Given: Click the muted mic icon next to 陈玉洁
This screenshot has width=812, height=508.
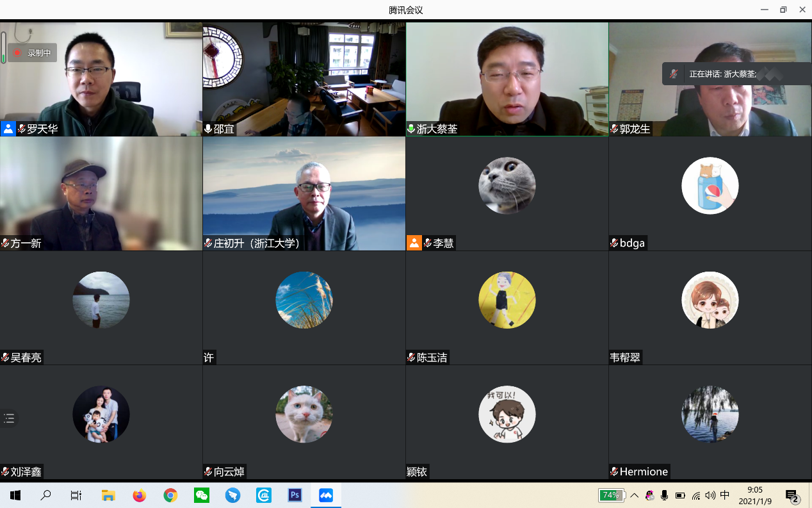Looking at the screenshot, I should pos(411,357).
